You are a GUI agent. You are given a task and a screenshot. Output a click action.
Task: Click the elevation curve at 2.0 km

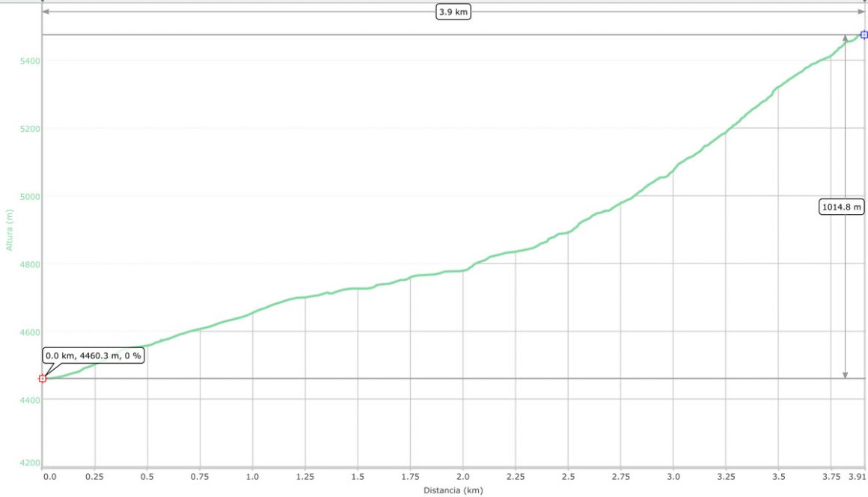pyautogui.click(x=462, y=271)
